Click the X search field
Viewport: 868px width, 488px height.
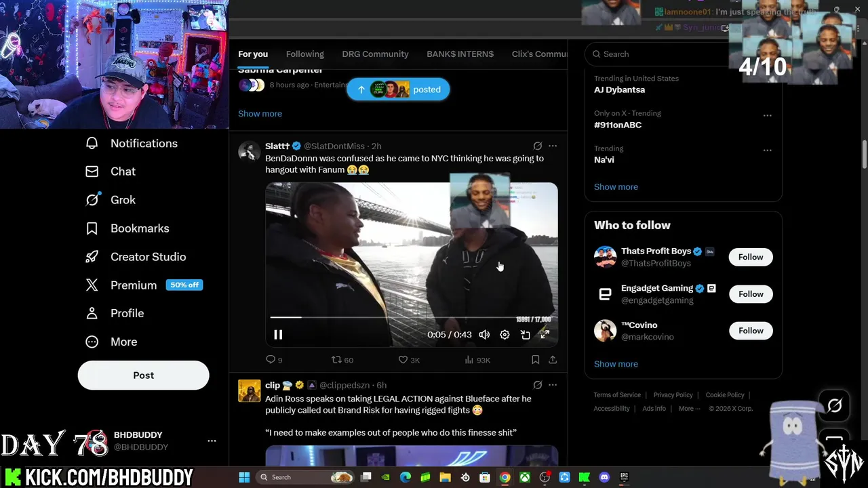pyautogui.click(x=658, y=54)
